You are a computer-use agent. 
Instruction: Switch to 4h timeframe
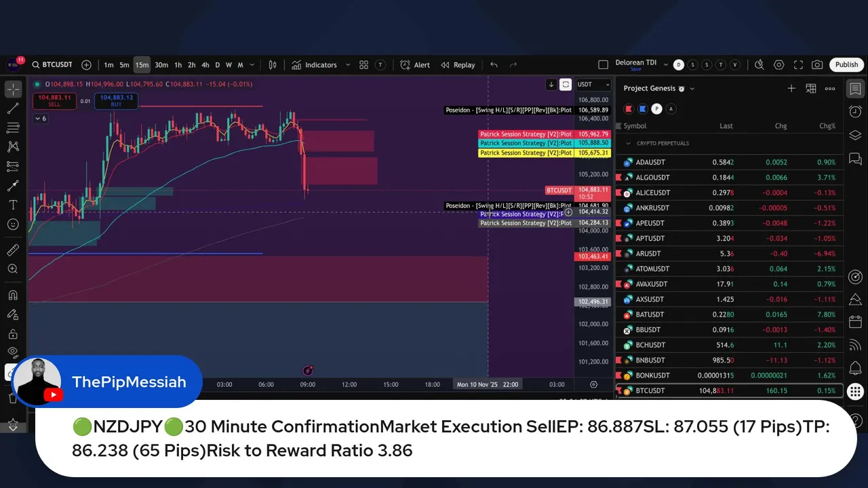[x=205, y=65]
